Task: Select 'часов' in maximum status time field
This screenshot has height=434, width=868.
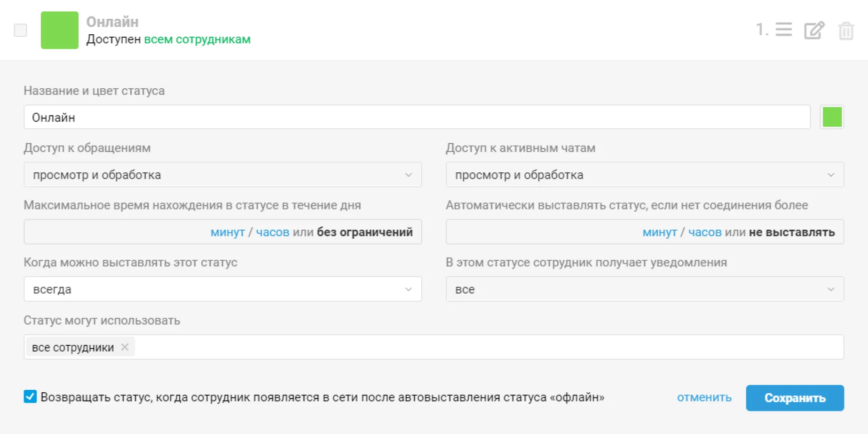Action: pos(273,232)
